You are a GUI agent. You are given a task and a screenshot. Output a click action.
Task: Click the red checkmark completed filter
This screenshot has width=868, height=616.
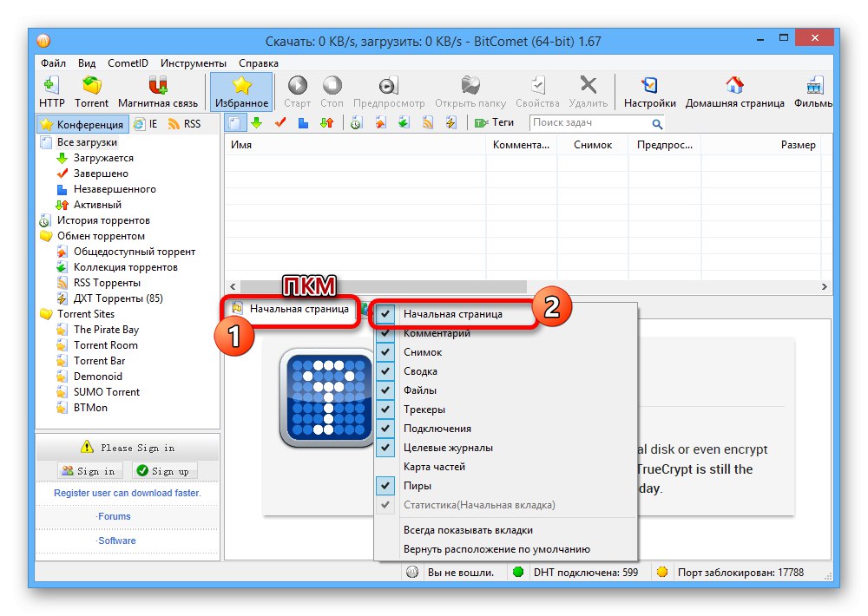[x=280, y=123]
